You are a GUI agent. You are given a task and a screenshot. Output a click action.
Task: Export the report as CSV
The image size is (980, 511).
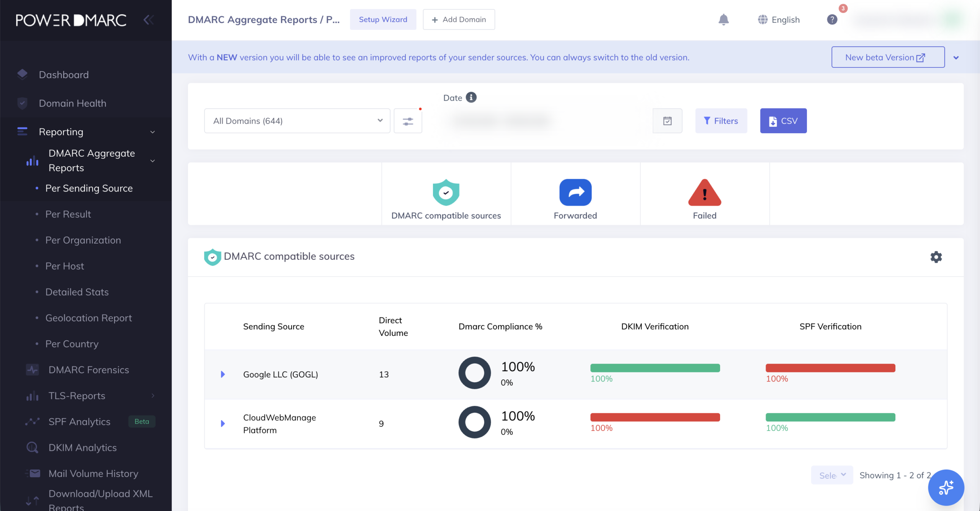pos(783,121)
